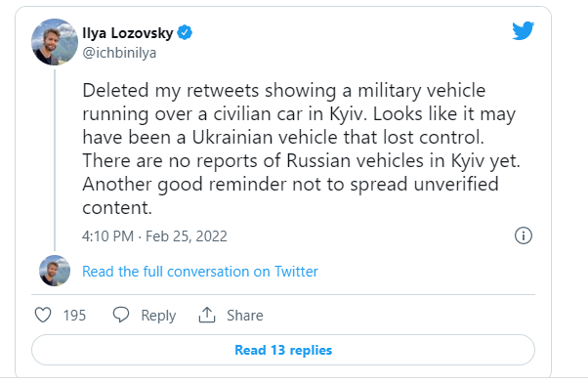
Task: Open Read 13 replies button
Action: click(x=283, y=350)
